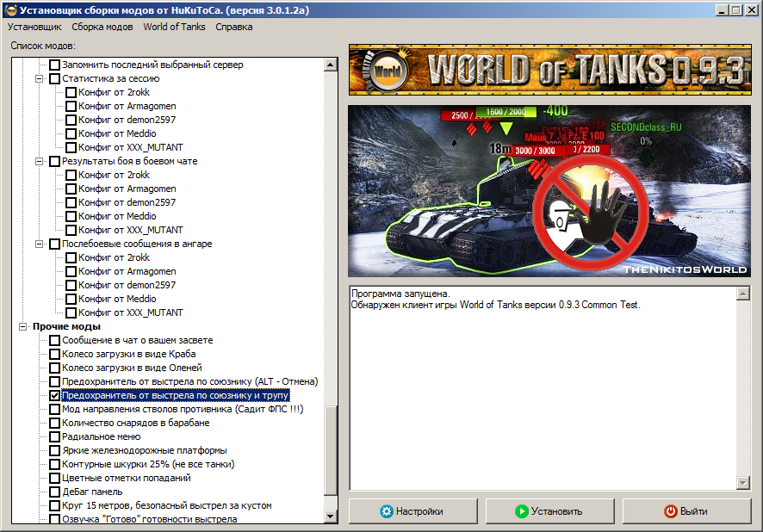The height and width of the screenshot is (532, 763).
Task: Click the Настройки button
Action: [x=413, y=511]
